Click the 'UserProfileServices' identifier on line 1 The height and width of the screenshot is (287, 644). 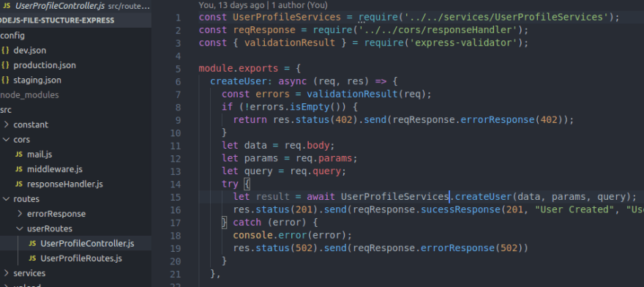click(287, 18)
